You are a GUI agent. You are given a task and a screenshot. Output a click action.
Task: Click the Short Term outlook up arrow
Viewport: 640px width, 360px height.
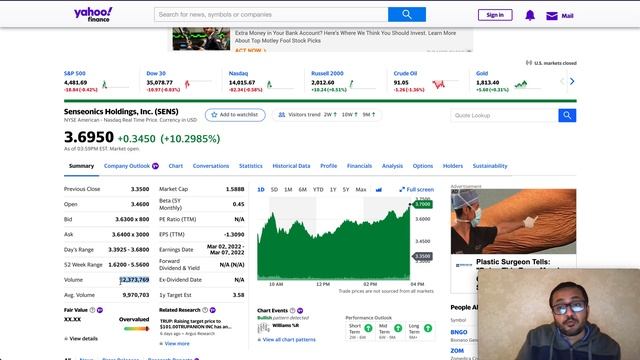[x=368, y=328]
